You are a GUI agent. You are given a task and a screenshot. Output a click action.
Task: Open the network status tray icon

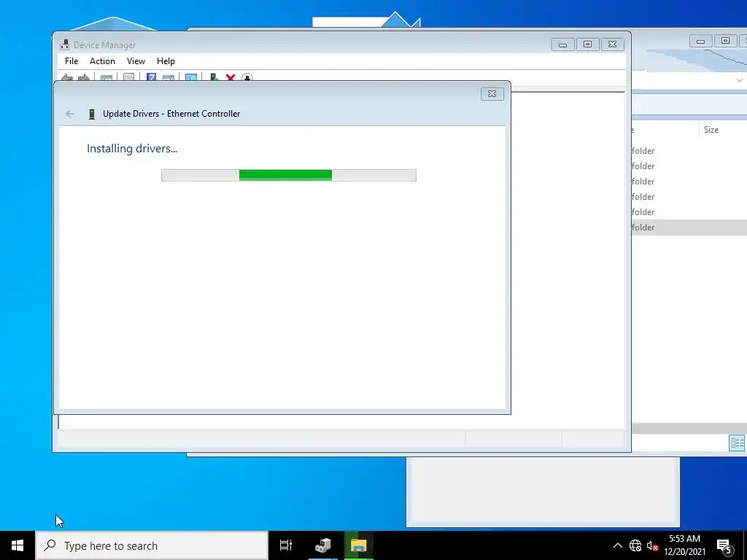[635, 545]
